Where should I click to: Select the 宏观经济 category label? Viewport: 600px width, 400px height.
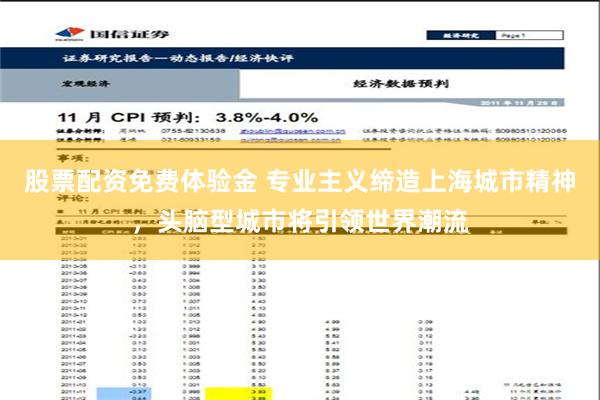(86, 83)
